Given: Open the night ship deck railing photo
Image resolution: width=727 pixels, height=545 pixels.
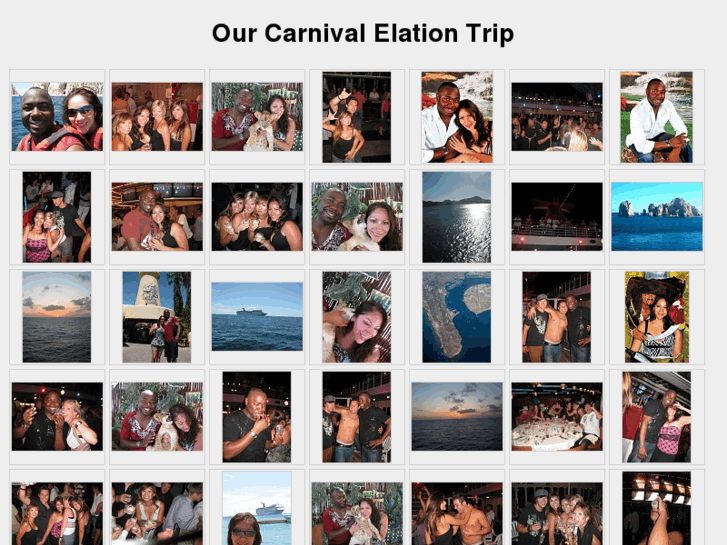Looking at the screenshot, I should (557, 217).
